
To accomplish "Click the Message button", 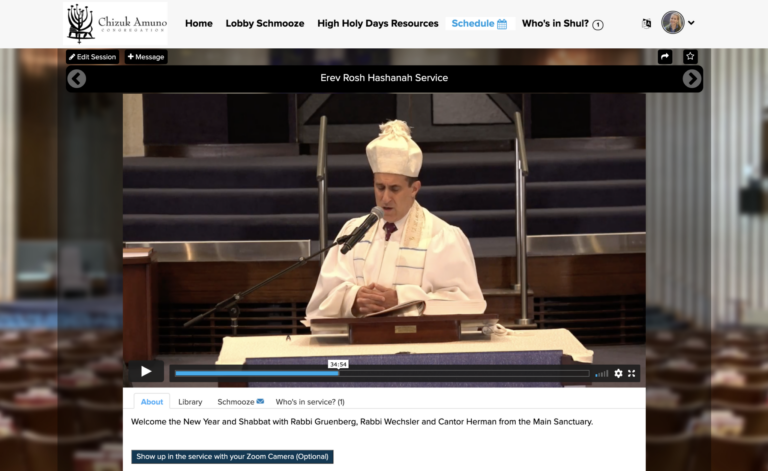I will (x=146, y=57).
